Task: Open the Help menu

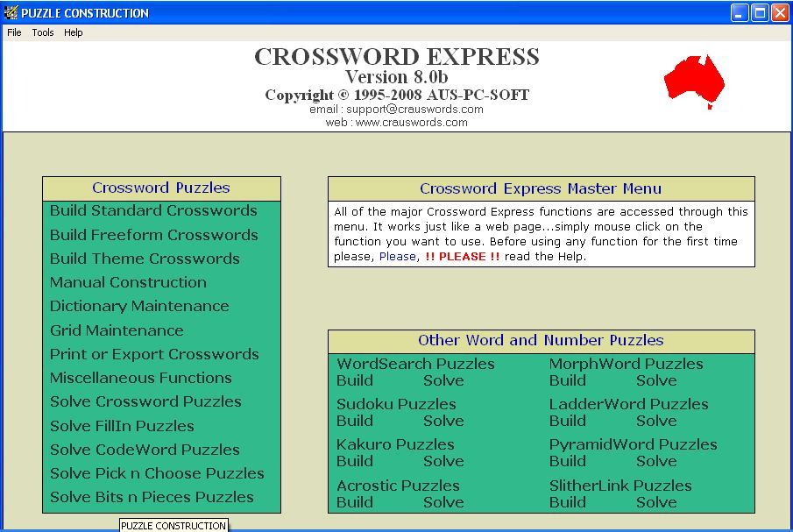Action: 74,32
